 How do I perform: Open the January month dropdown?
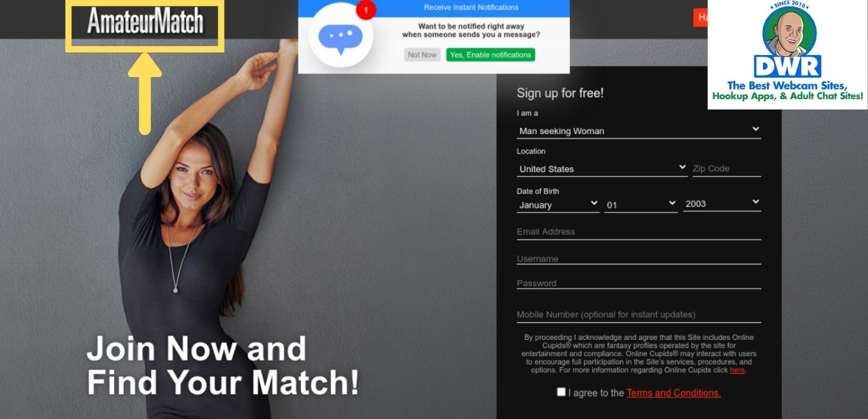(558, 205)
